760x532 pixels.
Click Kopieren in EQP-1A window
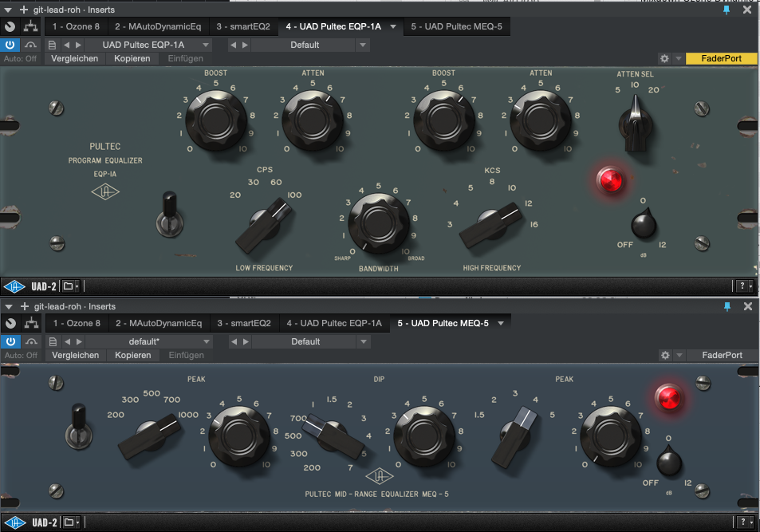(132, 58)
